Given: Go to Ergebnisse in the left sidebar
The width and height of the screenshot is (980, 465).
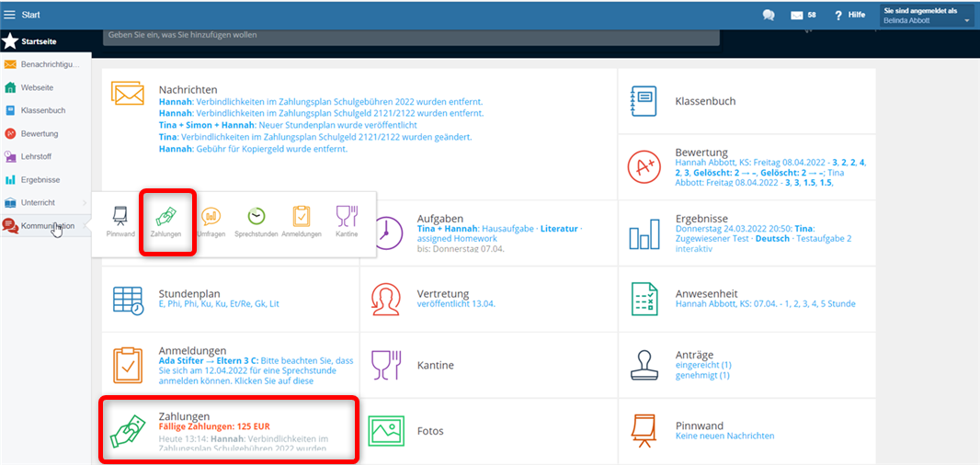Looking at the screenshot, I should pos(40,179).
